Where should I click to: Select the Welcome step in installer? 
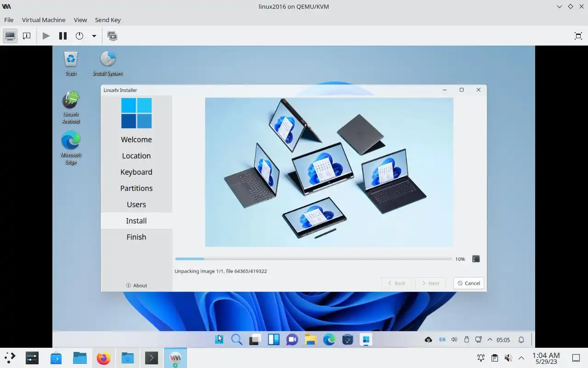(136, 139)
